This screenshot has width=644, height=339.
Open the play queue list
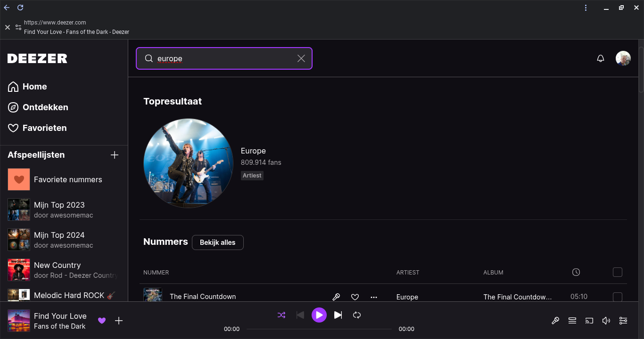(x=572, y=321)
